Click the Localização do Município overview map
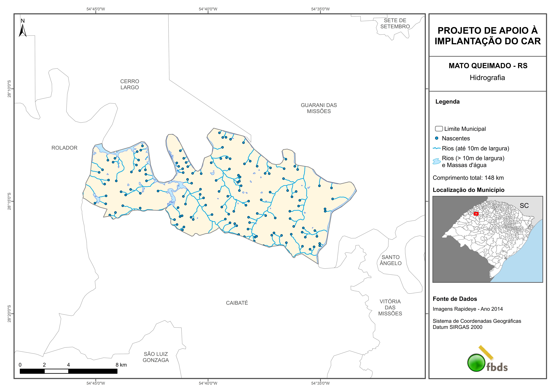This screenshot has width=554, height=392. [488, 239]
